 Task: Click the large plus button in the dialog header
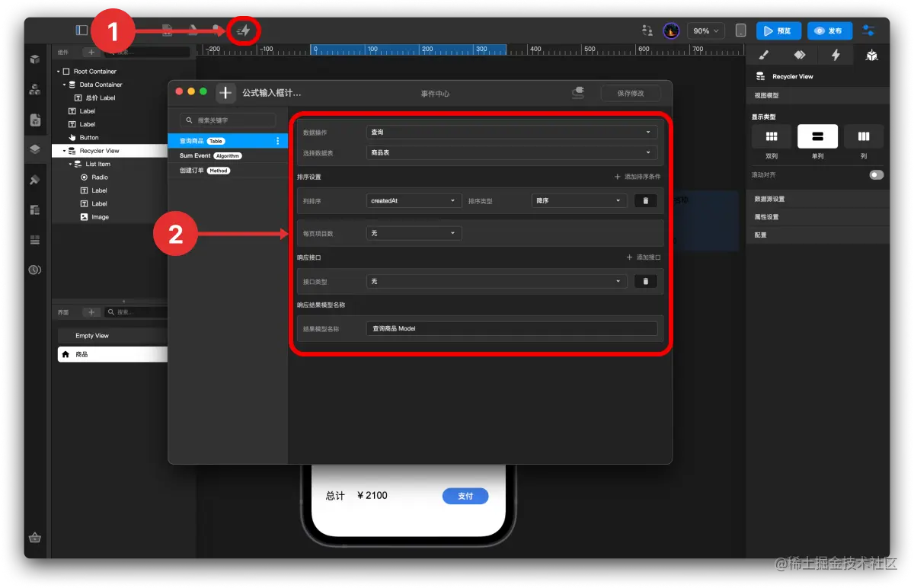225,93
